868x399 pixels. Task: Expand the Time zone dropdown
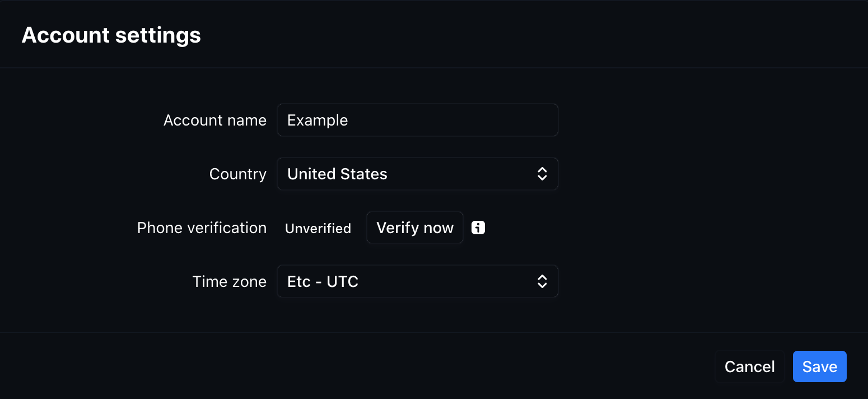(417, 281)
